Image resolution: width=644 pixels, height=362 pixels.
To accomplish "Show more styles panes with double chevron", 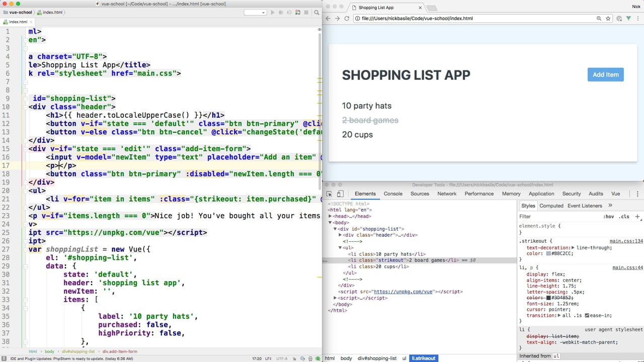I will 610,206.
